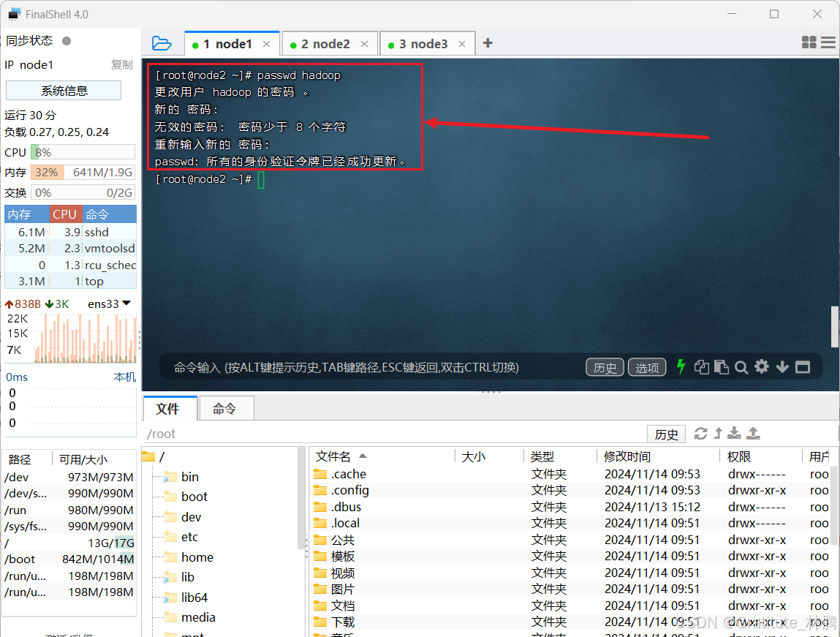This screenshot has height=637, width=840.
Task: Open the connection manager folder icon
Action: [x=162, y=43]
